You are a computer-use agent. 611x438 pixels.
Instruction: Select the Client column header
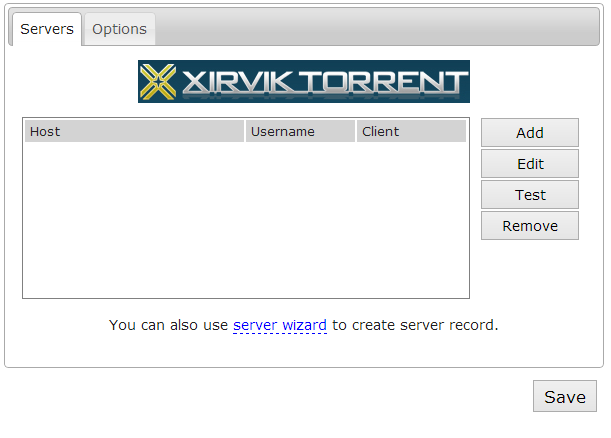click(410, 131)
